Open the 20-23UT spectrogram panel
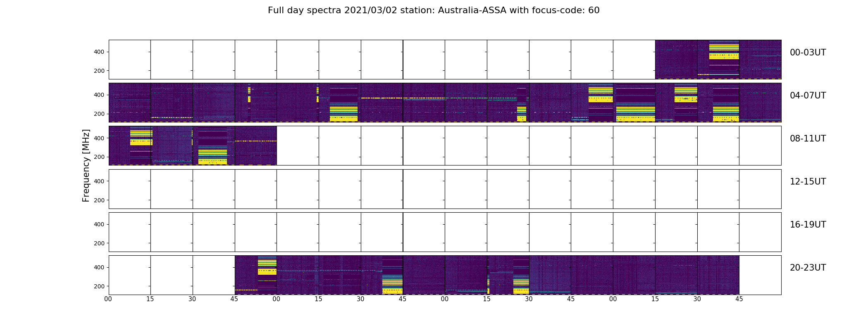 point(445,275)
